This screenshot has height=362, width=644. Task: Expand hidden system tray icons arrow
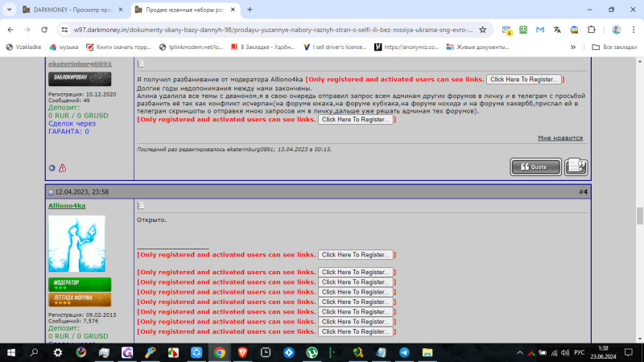[519, 352]
